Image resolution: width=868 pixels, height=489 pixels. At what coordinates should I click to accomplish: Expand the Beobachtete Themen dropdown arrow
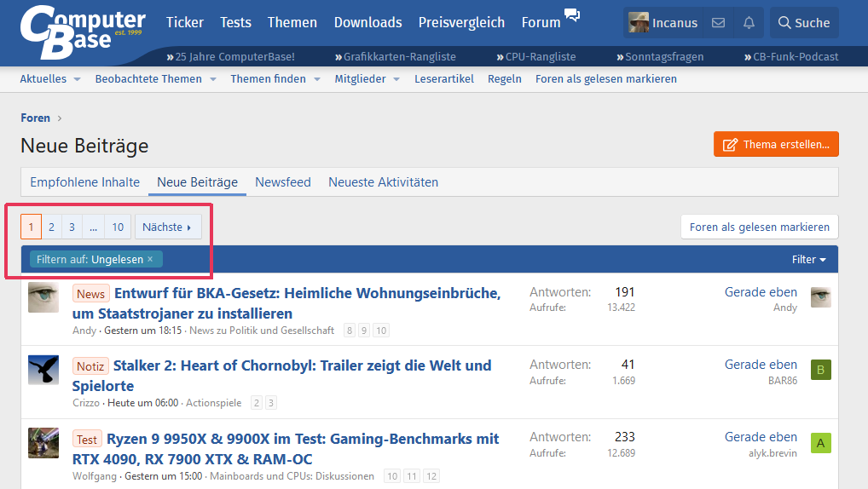pos(212,80)
